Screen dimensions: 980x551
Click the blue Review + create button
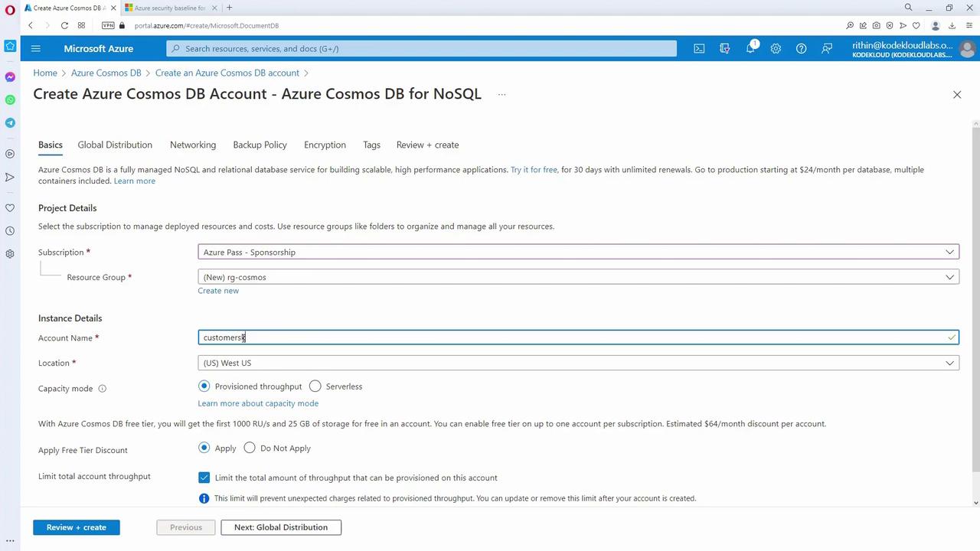[77, 527]
